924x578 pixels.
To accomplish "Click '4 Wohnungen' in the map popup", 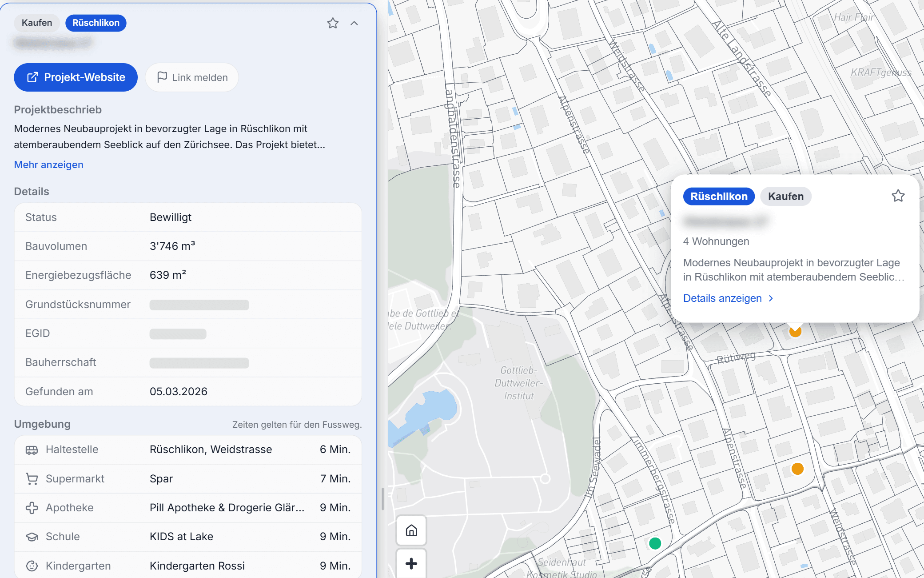I will click(x=716, y=241).
